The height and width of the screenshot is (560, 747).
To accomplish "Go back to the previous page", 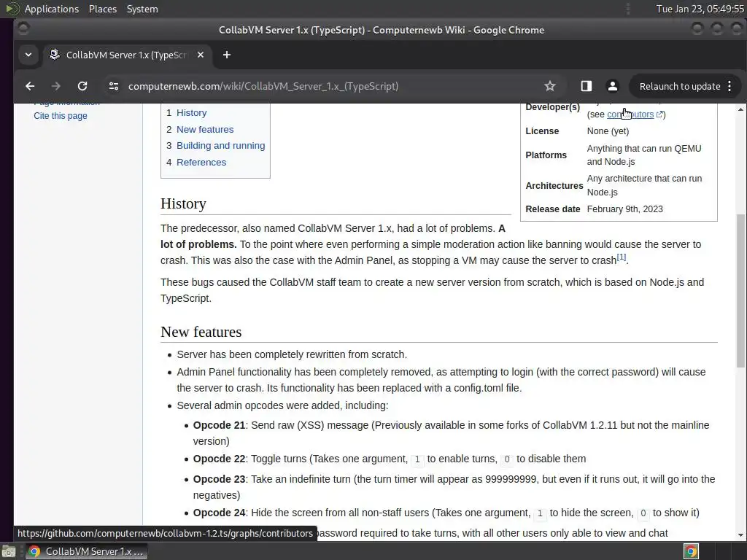I will [x=30, y=86].
